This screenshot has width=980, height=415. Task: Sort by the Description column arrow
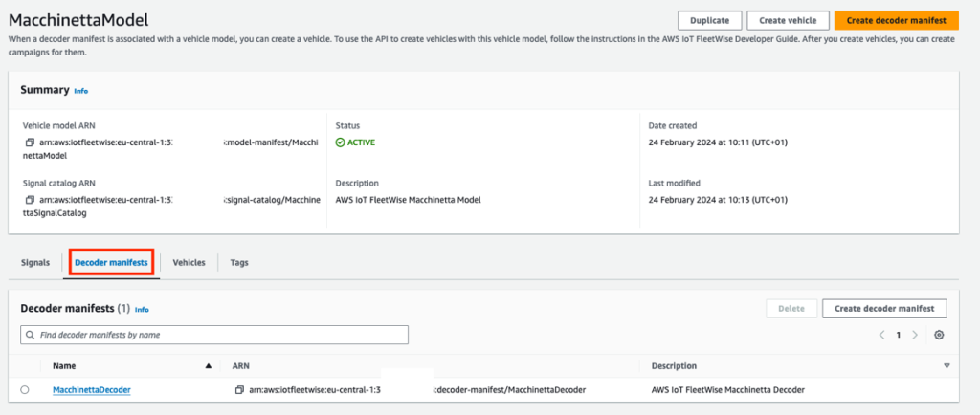click(x=947, y=365)
